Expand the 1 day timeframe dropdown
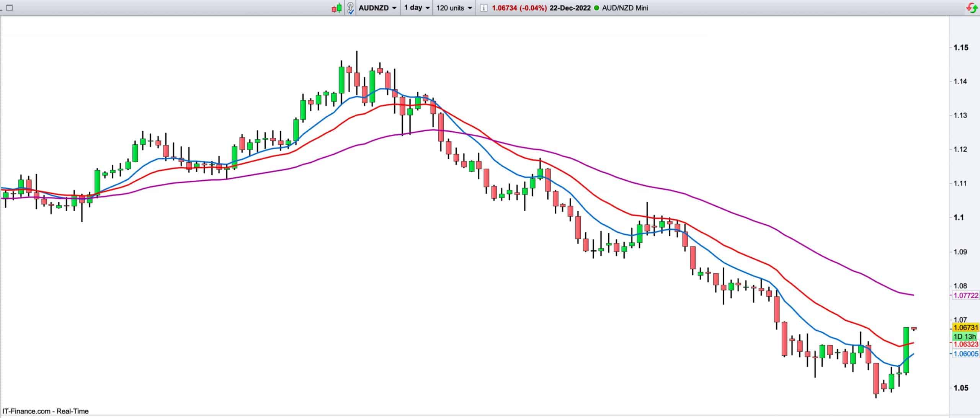The height and width of the screenshot is (418, 980). click(416, 8)
